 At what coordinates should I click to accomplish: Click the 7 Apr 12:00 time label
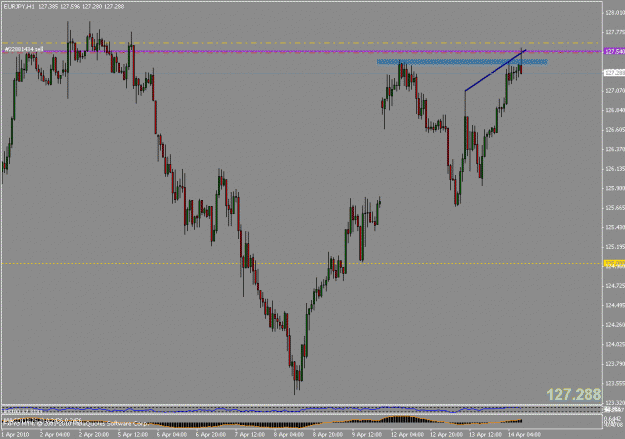250,434
